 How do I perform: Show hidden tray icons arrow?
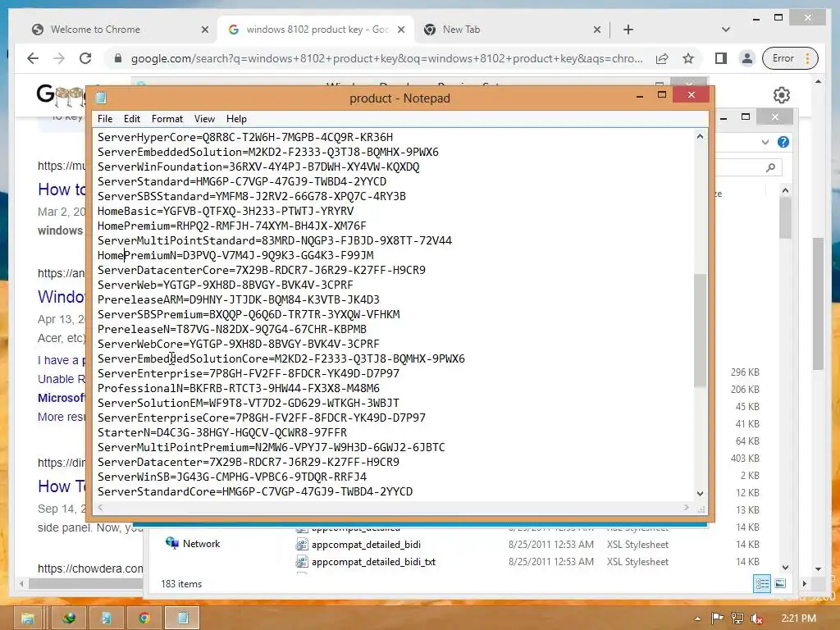(697, 619)
